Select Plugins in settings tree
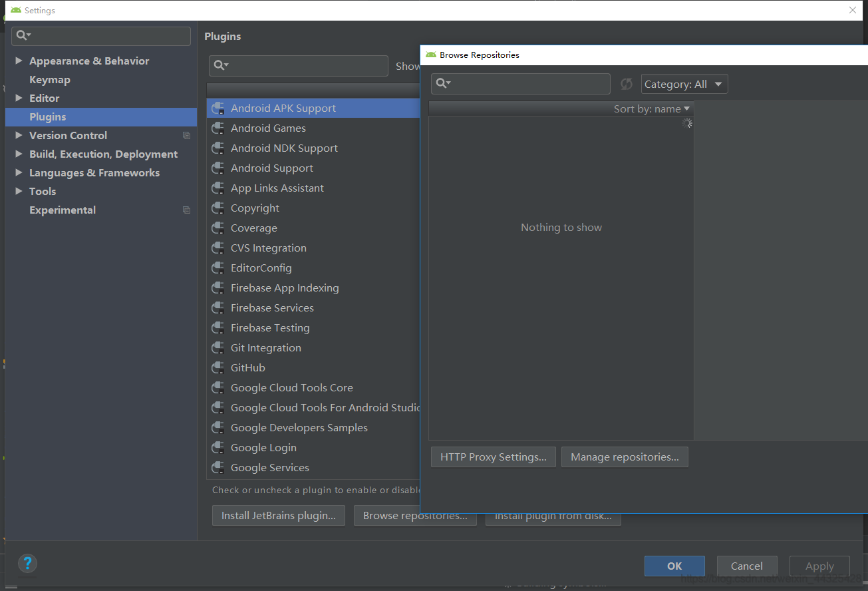Screen dimensions: 868x591 pos(101,116)
